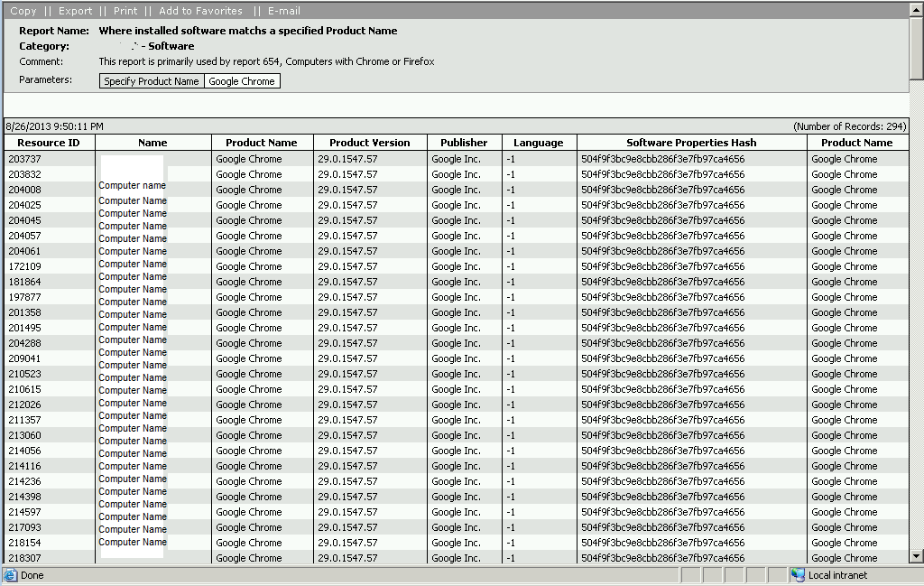Screen dimensions: 924x586
Task: Click the vertical scrollbar thumb at top
Action: coord(917,49)
